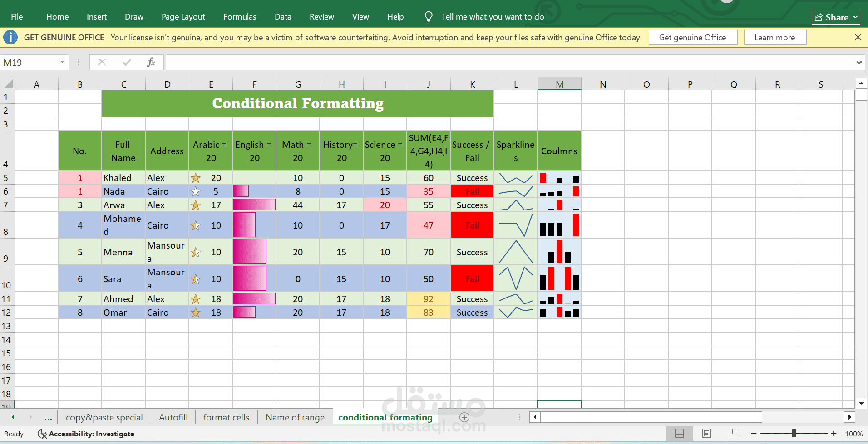Open the Formulas ribbon tab
This screenshot has height=444, width=868.
point(240,17)
